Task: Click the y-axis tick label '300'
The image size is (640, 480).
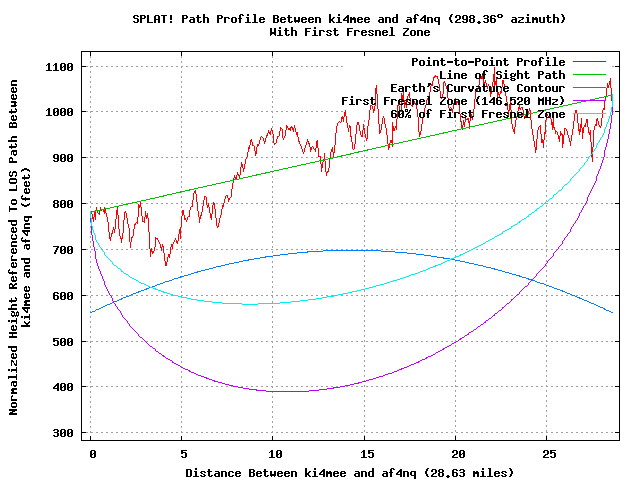Action: 63,433
